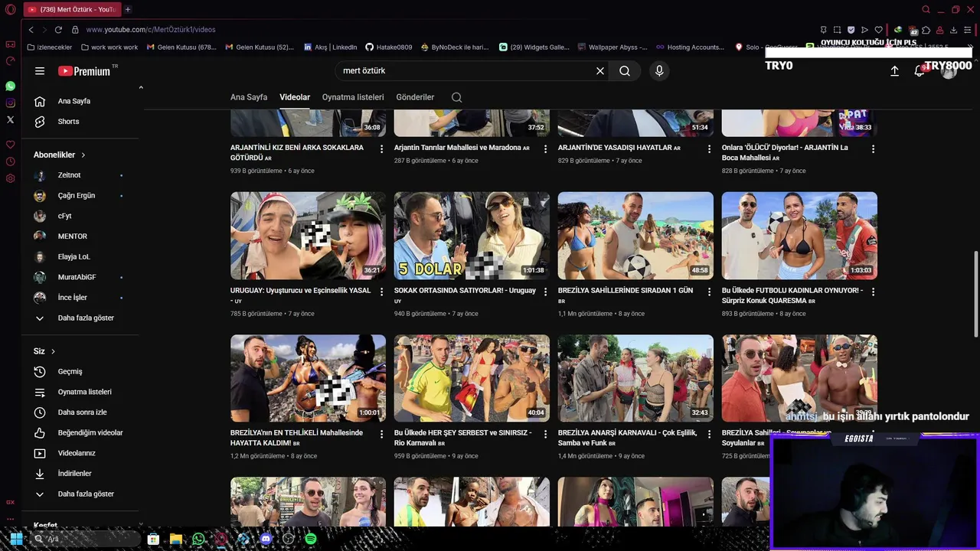
Task: Search within channel magnifier icon
Action: [457, 97]
